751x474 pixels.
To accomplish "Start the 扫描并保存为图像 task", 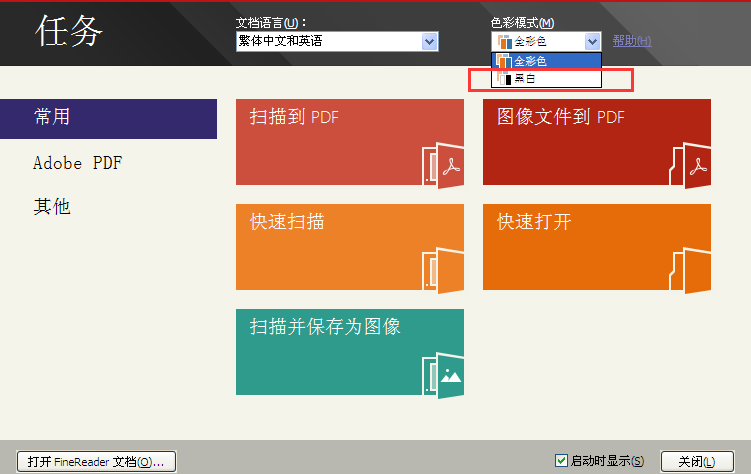I will (x=350, y=352).
